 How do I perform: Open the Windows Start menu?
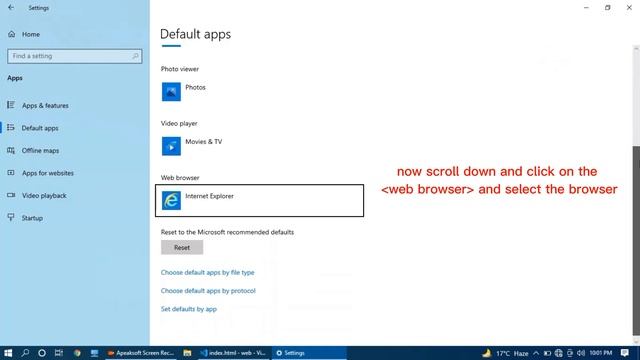[8, 353]
